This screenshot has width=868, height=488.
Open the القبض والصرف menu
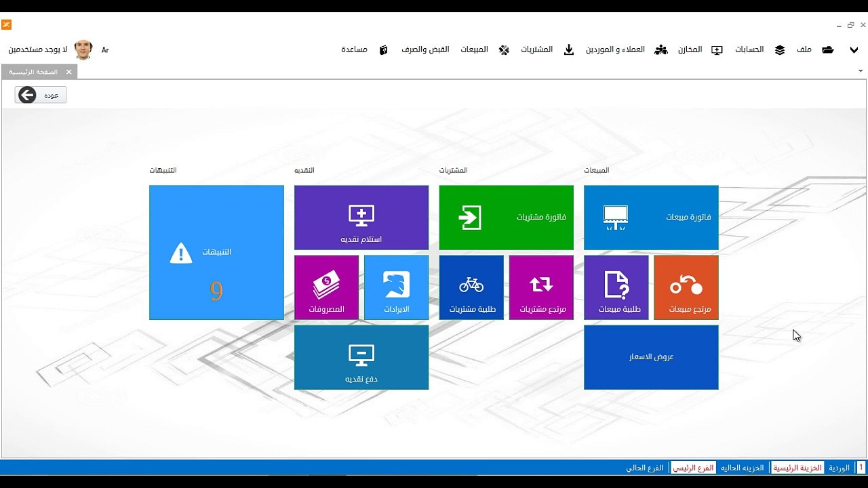point(425,49)
